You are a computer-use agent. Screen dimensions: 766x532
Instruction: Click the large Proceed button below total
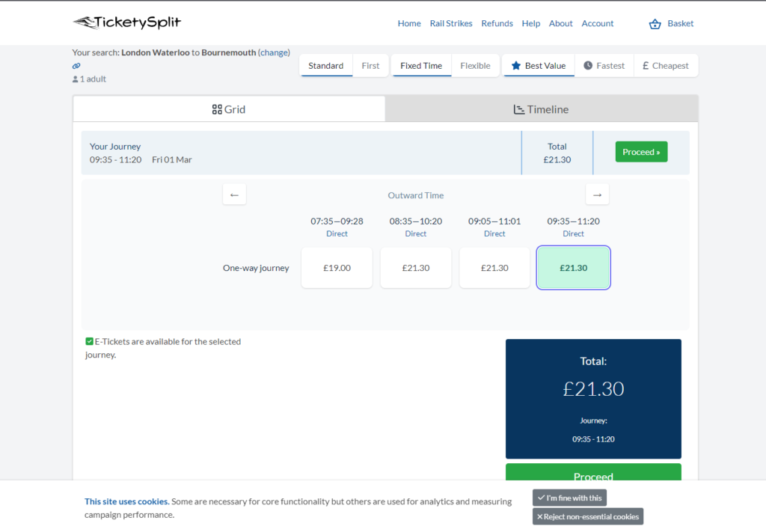pos(593,472)
